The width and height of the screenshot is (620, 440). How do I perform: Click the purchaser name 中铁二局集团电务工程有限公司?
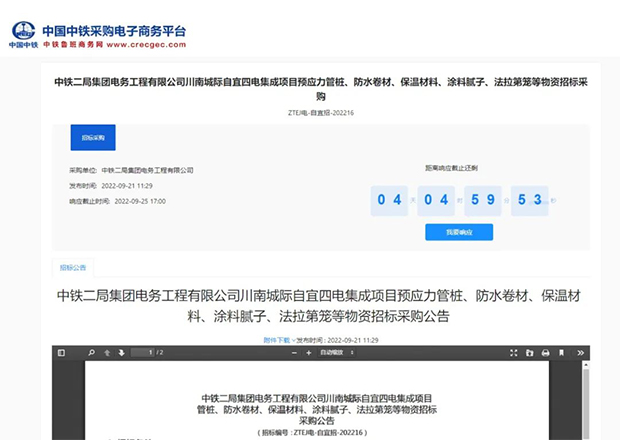point(147,170)
